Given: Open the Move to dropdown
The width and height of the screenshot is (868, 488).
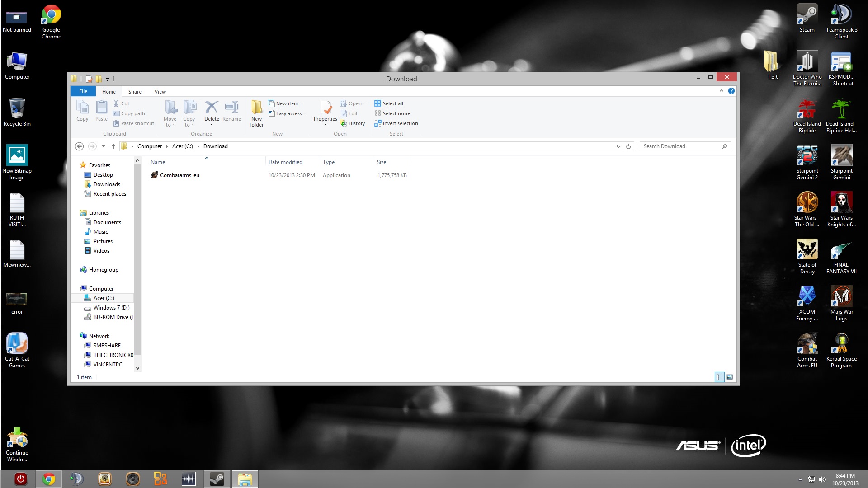Looking at the screenshot, I should coord(170,113).
